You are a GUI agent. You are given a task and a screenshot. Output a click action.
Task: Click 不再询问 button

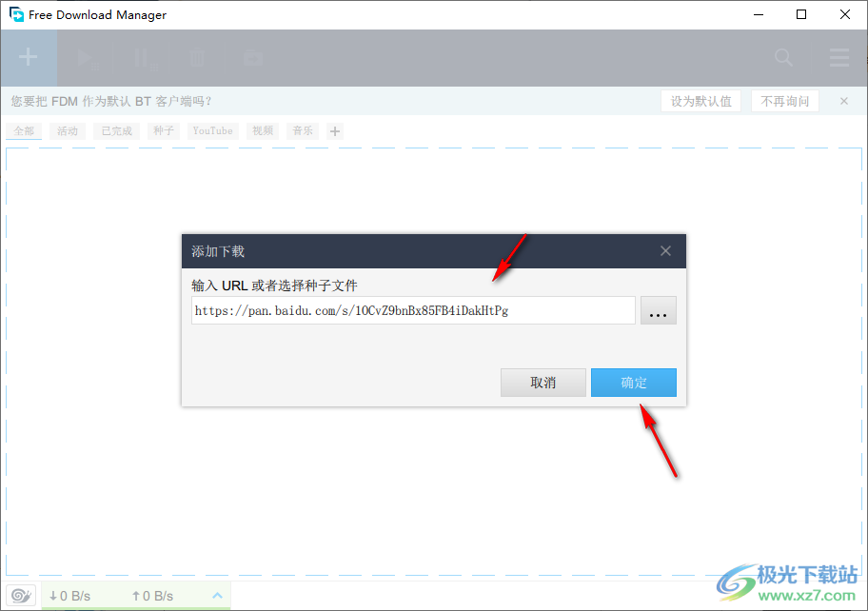pos(784,101)
